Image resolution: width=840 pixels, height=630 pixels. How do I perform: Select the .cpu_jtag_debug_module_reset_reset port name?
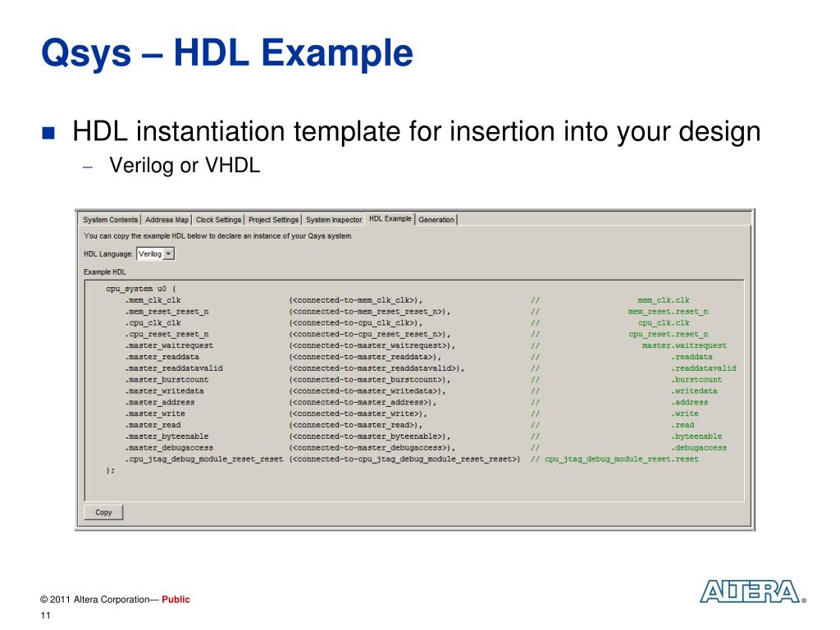(x=203, y=459)
